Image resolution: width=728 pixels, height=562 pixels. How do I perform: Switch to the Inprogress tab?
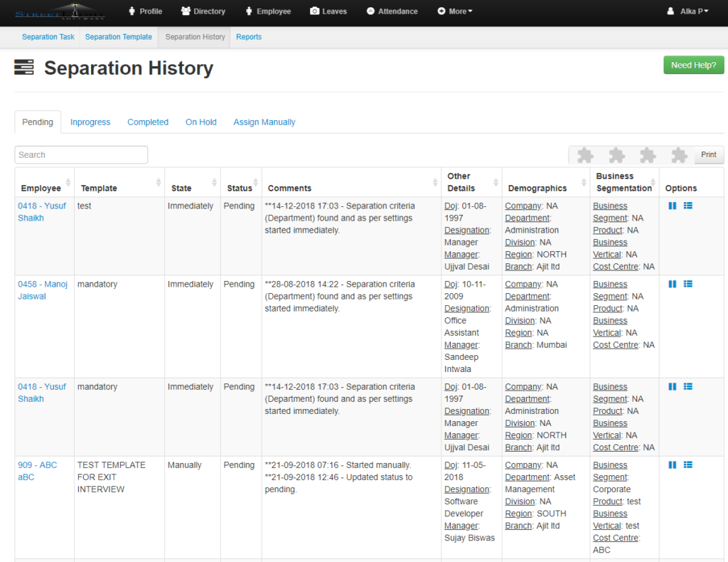coord(90,122)
